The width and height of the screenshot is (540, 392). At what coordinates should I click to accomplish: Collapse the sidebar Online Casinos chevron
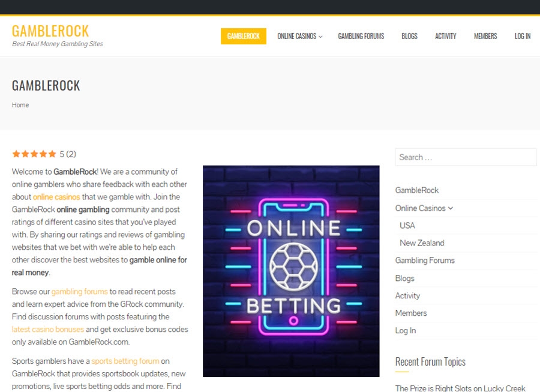click(451, 208)
